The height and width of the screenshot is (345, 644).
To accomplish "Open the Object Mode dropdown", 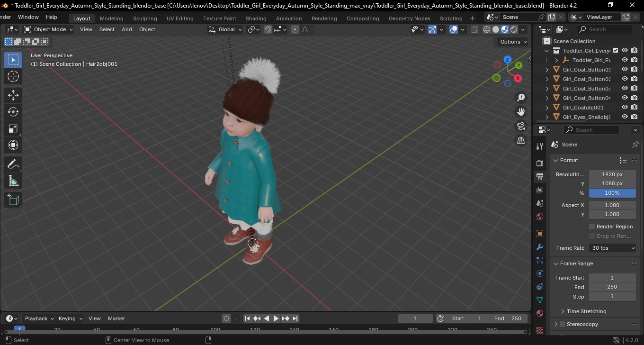I will [48, 29].
